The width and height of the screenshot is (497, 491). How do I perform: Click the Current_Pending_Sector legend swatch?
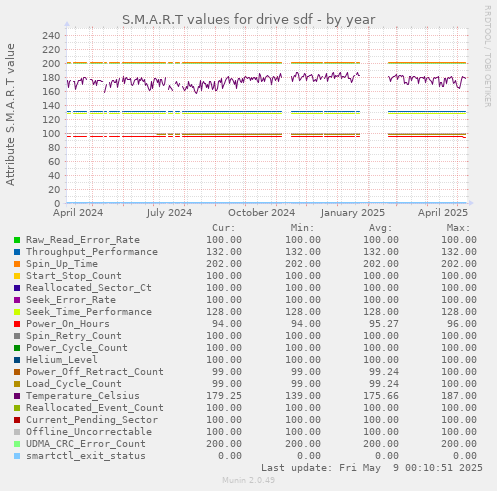pyautogui.click(x=17, y=420)
